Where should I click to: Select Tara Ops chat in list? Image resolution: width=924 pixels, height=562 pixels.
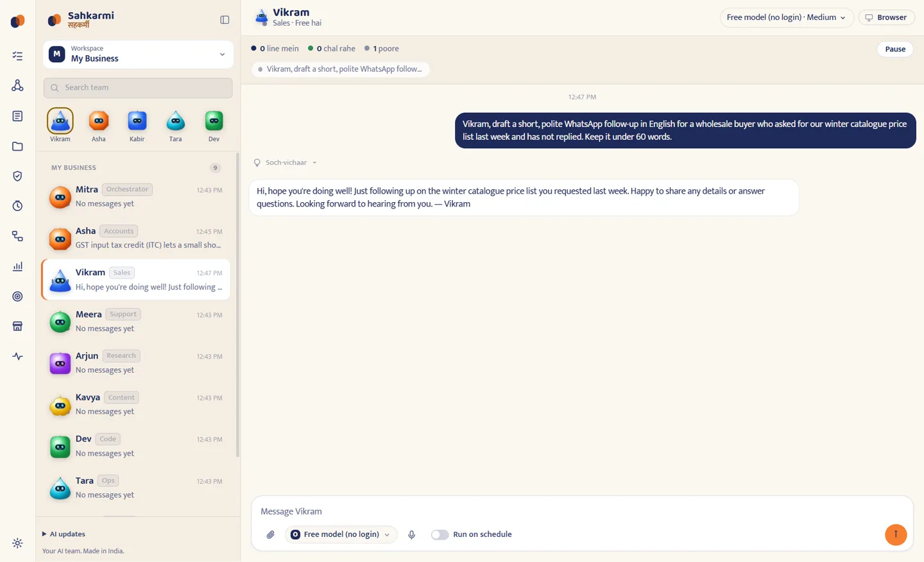pos(136,488)
